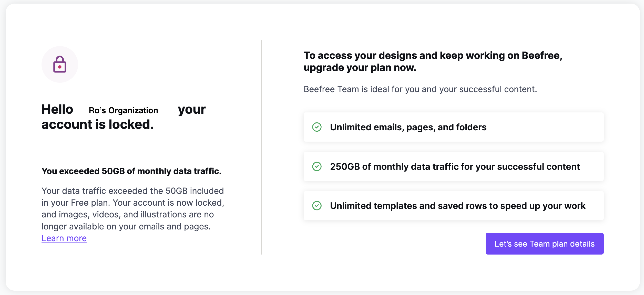Image resolution: width=644 pixels, height=295 pixels.
Task: Select the Unlimited templates and saved rows card
Action: point(453,206)
